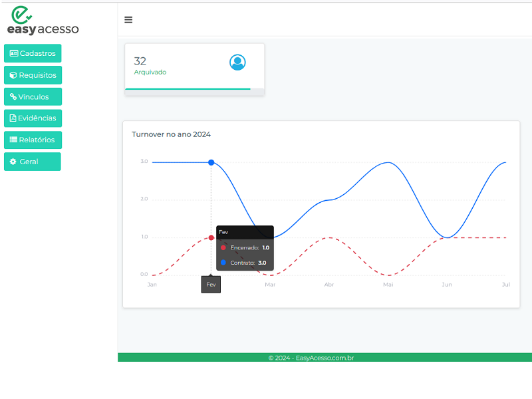Click the progress bar under Arquivado card

[188, 88]
